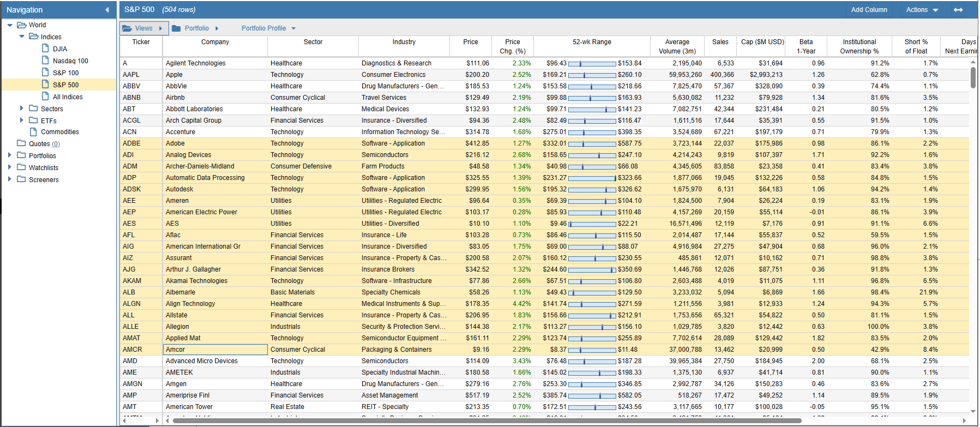980x427 pixels.
Task: Click the Nasdaq 100 document icon
Action: coord(46,61)
